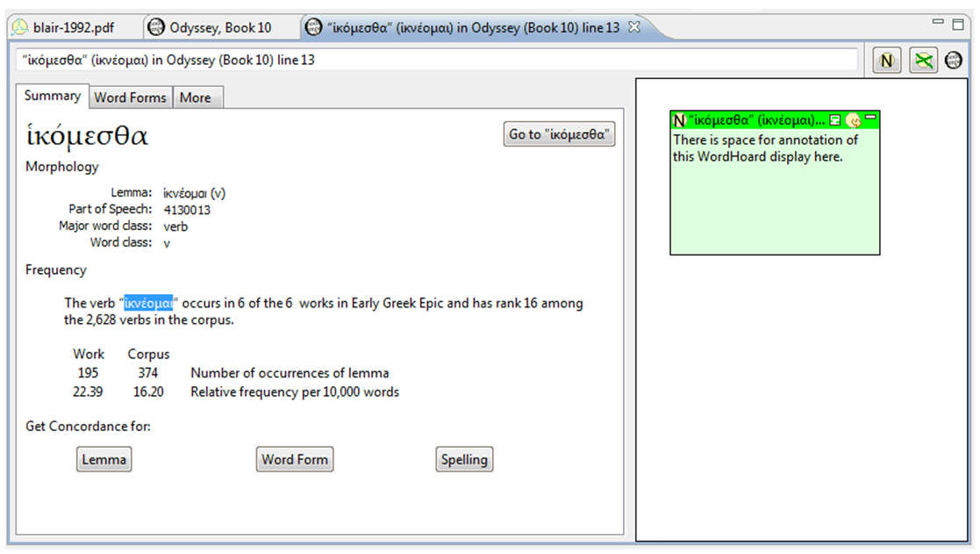The width and height of the screenshot is (980, 554).
Task: Click the Corpus relative frequency 16.20
Action: [x=148, y=392]
